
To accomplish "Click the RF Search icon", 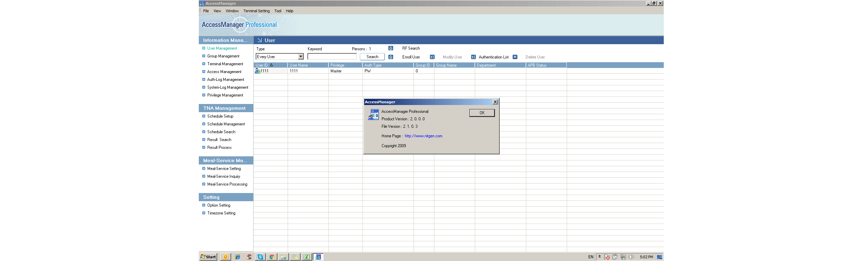I will (391, 48).
